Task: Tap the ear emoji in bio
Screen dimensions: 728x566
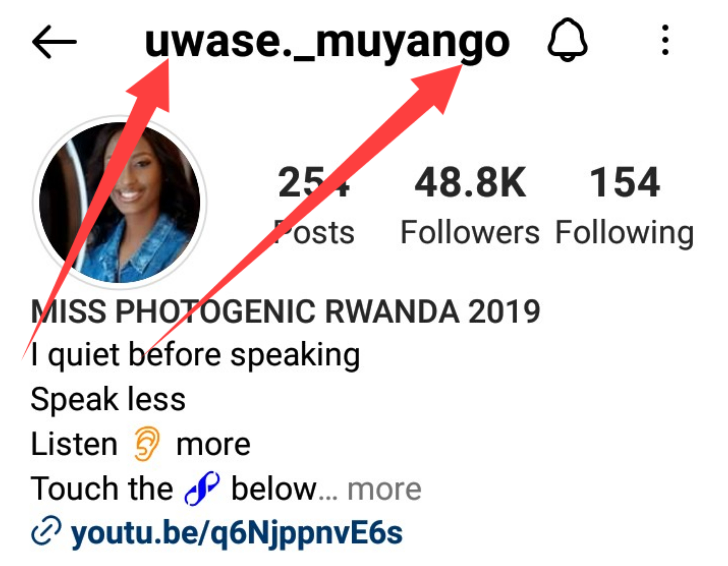Action: (x=147, y=444)
